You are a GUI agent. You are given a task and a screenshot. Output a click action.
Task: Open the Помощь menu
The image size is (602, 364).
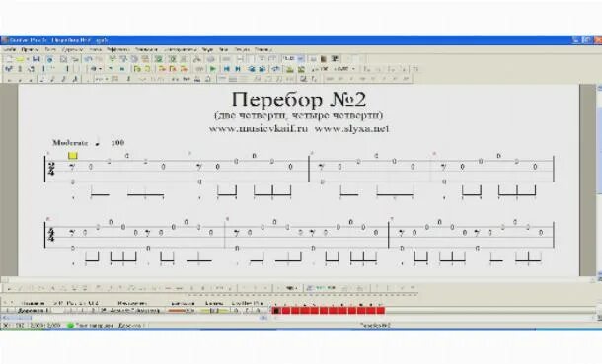click(263, 49)
